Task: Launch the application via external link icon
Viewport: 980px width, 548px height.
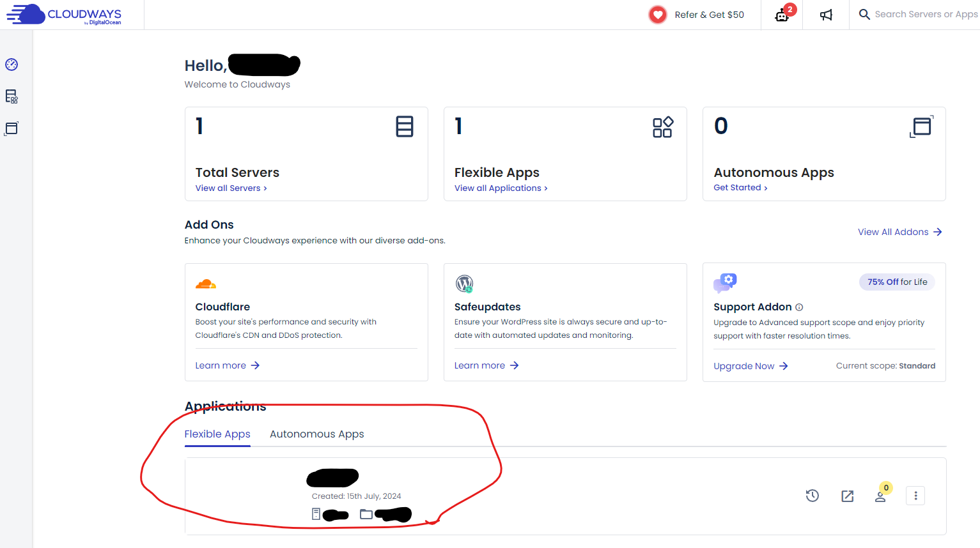Action: point(848,496)
